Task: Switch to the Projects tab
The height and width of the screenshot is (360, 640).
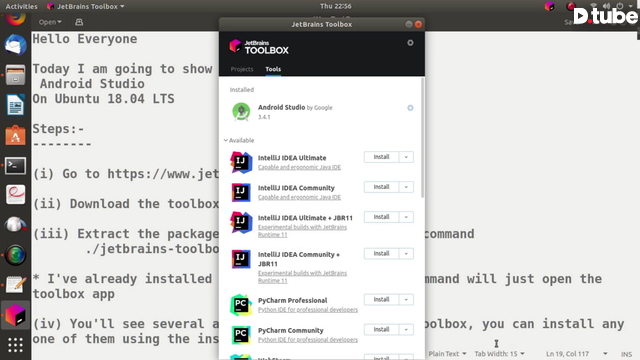Action: [242, 69]
